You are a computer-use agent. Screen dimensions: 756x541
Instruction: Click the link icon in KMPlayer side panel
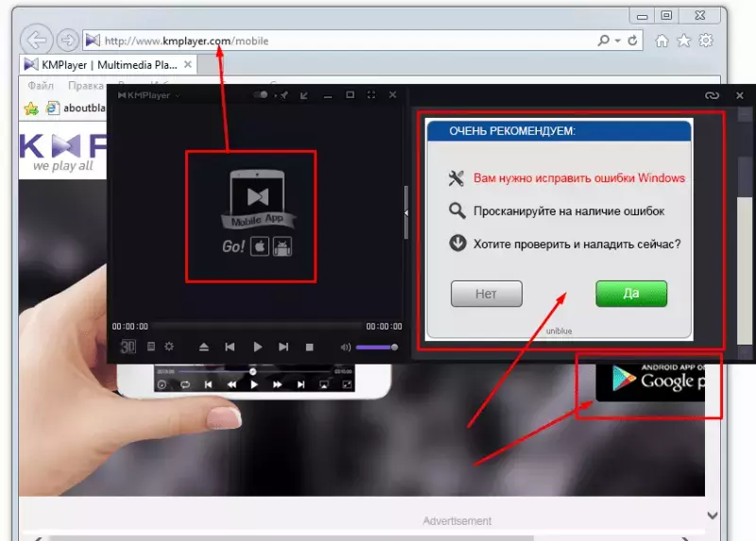[x=712, y=95]
